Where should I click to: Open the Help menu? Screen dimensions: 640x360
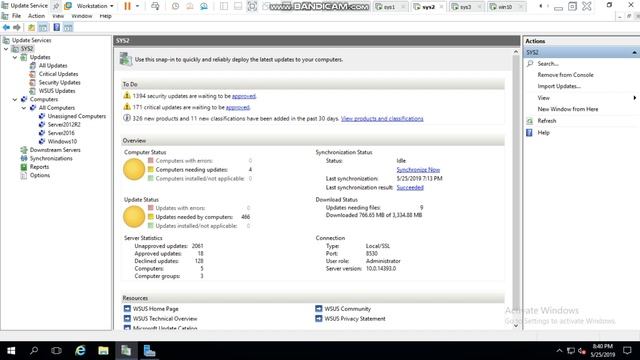coord(105,16)
